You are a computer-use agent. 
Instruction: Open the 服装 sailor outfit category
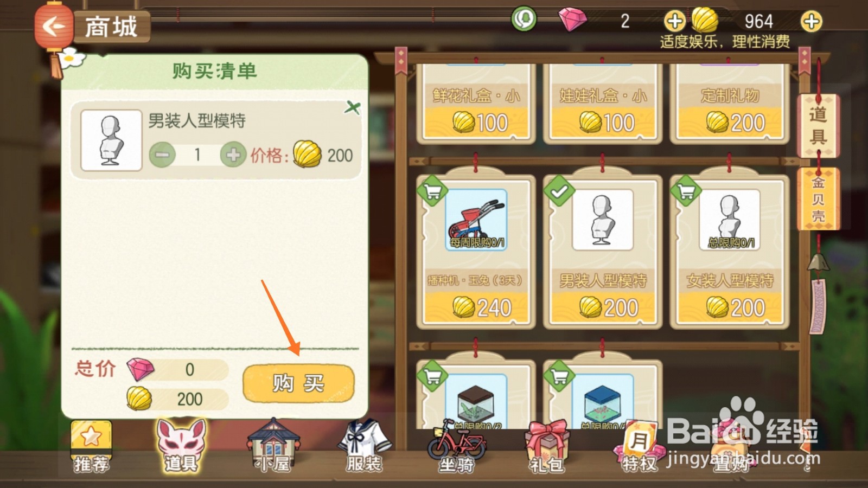tap(364, 445)
